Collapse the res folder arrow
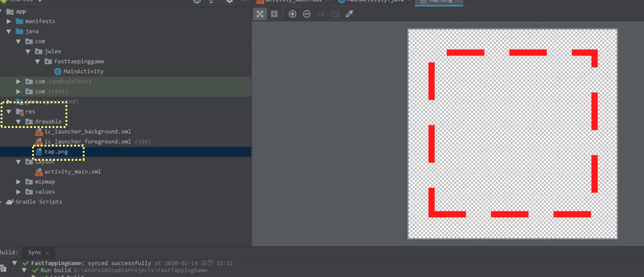 (9, 111)
